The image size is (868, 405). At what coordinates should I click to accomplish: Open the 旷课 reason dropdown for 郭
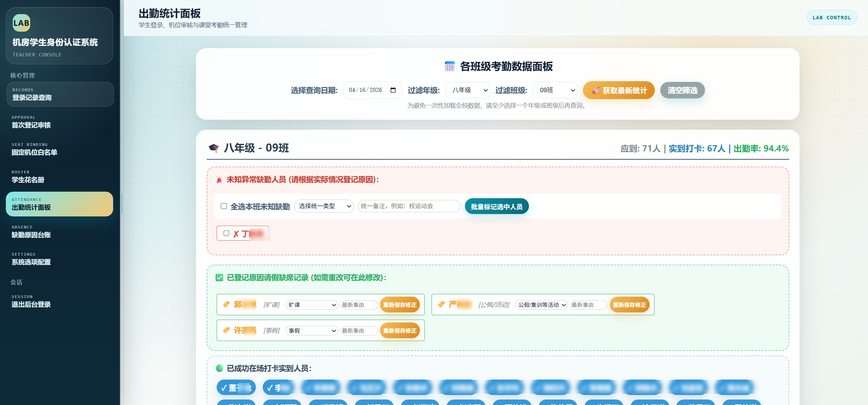[x=312, y=305]
